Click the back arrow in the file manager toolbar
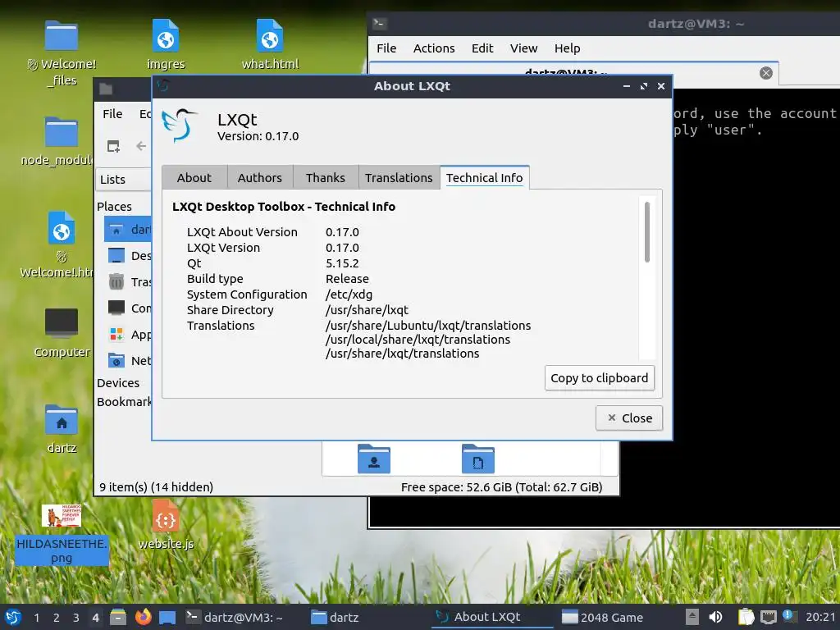 (141, 146)
